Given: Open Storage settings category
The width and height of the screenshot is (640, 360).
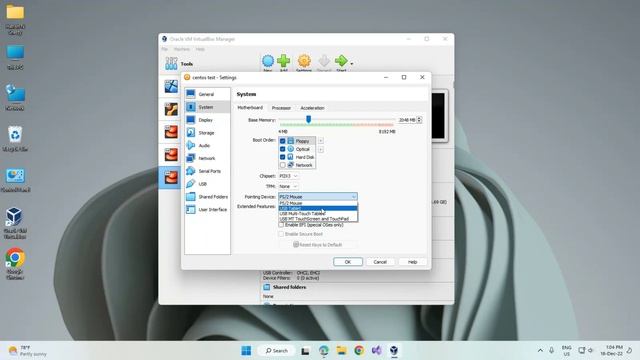Looking at the screenshot, I should (207, 133).
